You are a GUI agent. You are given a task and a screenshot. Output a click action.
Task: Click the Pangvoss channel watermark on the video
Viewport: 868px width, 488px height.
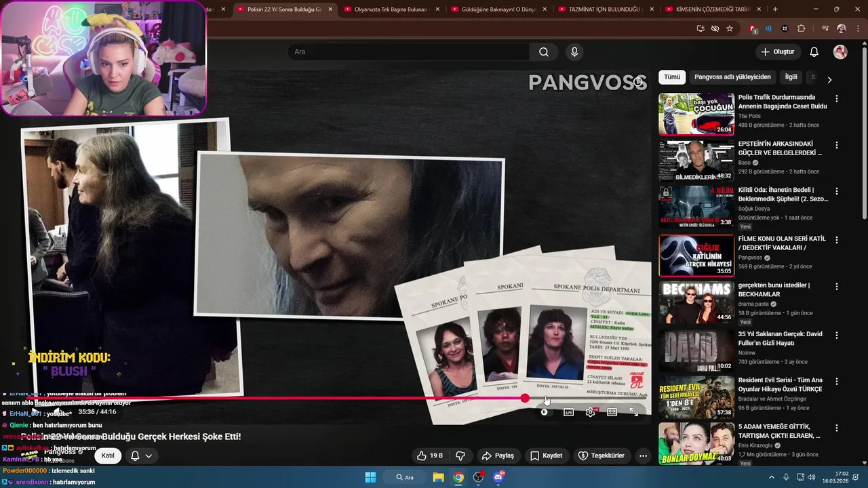point(587,83)
